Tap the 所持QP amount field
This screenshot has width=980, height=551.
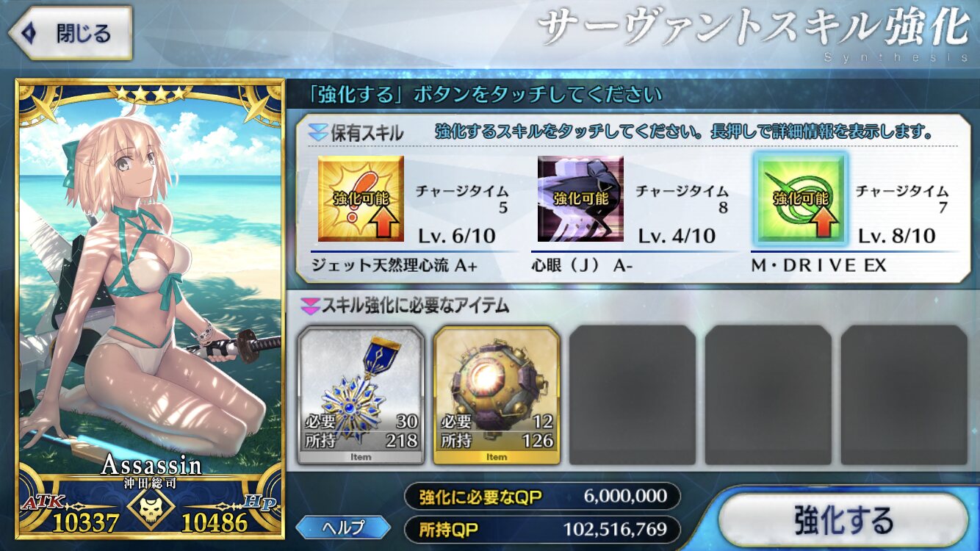[542, 529]
